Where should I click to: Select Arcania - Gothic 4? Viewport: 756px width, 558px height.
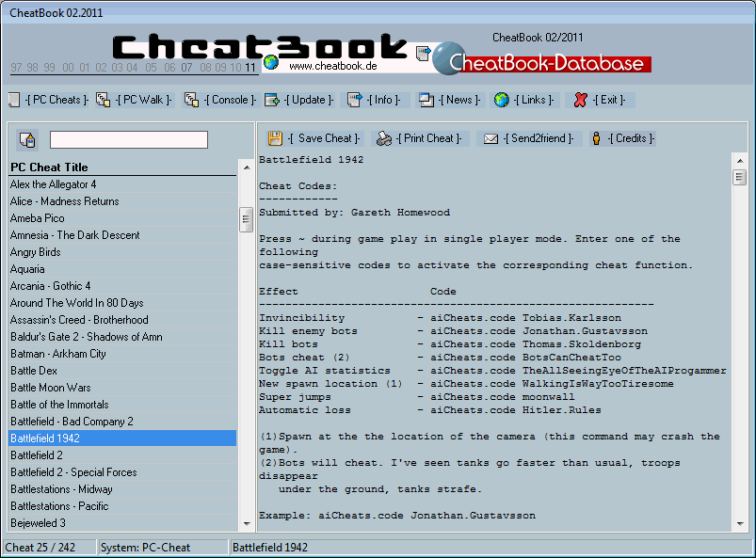(x=123, y=286)
